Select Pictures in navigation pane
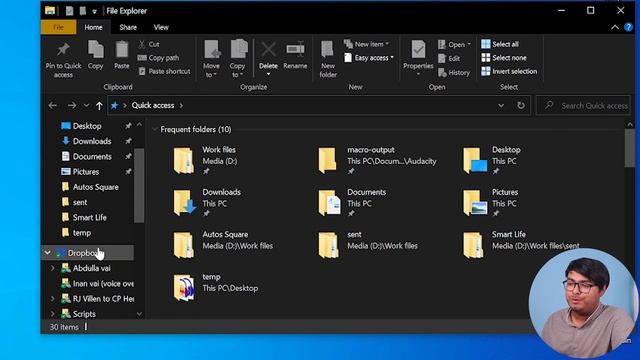640x360 pixels. pyautogui.click(x=86, y=172)
